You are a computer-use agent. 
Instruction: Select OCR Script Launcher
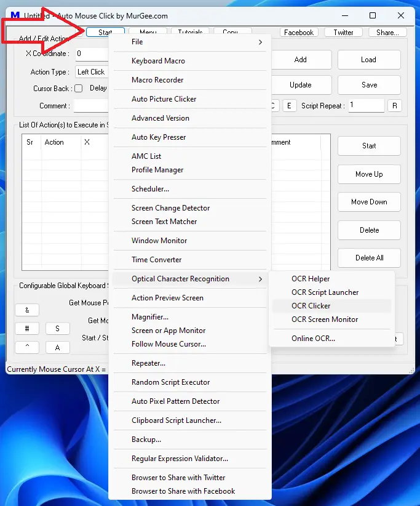(331, 292)
